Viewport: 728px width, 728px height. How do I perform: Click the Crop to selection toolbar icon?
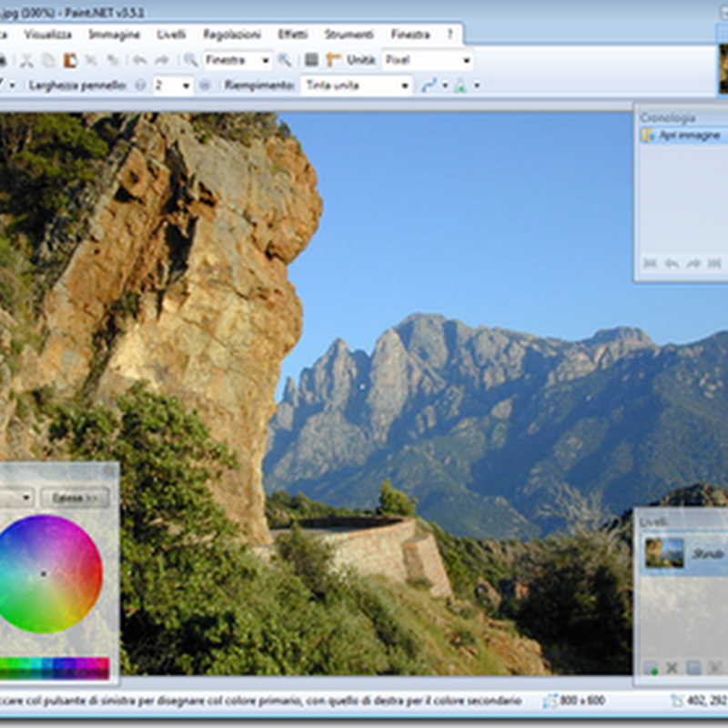[x=89, y=57]
